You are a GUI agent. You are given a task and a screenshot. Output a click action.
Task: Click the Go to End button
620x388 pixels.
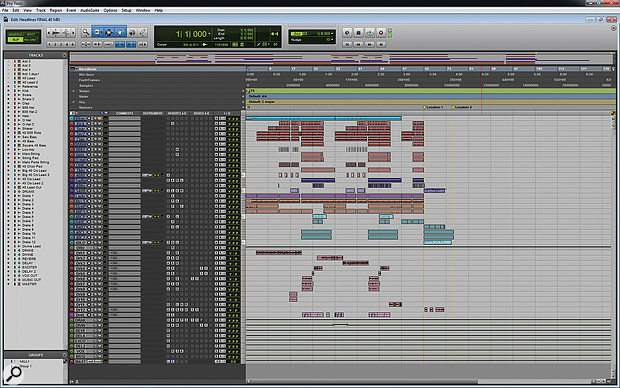pos(381,44)
